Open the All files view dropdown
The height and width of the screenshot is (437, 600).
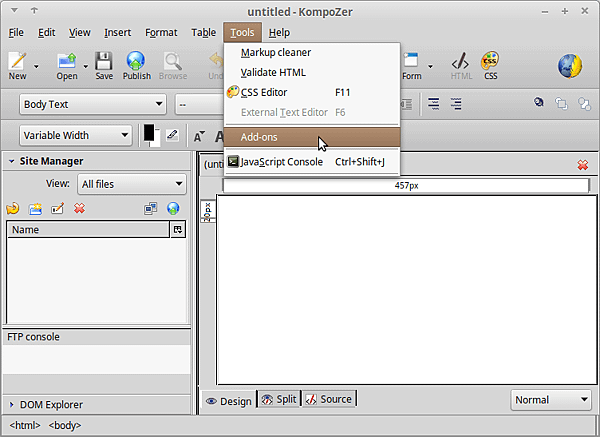point(132,184)
